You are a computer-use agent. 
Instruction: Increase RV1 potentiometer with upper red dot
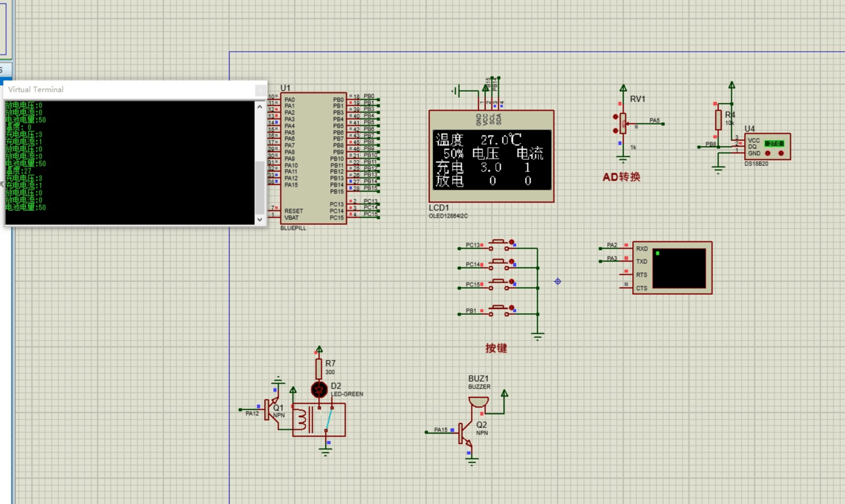616,117
